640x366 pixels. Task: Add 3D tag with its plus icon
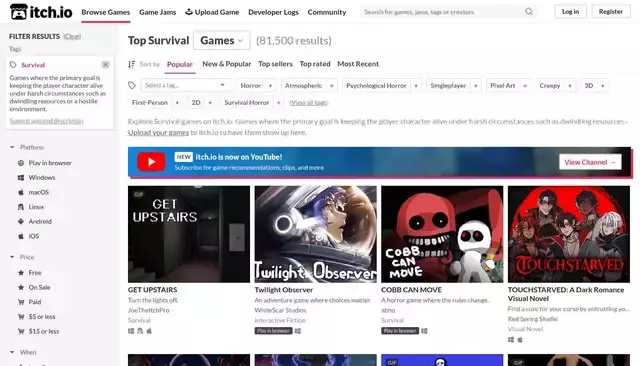[602, 86]
